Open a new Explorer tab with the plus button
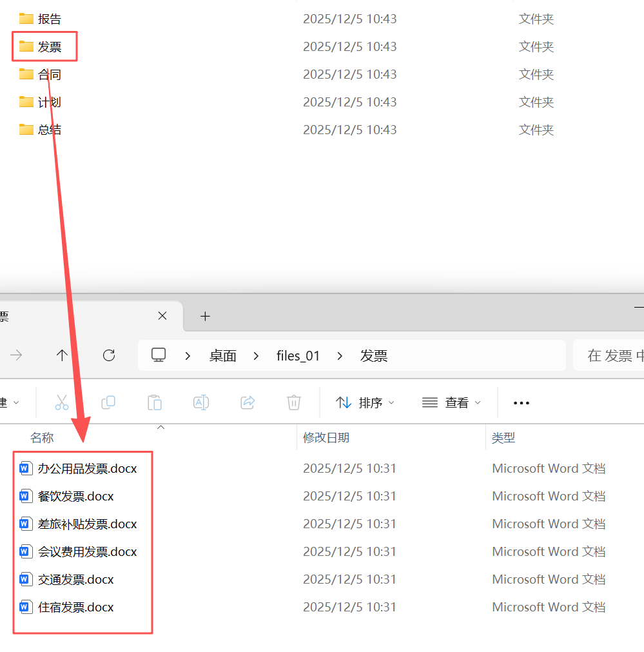This screenshot has height=652, width=644. tap(205, 316)
